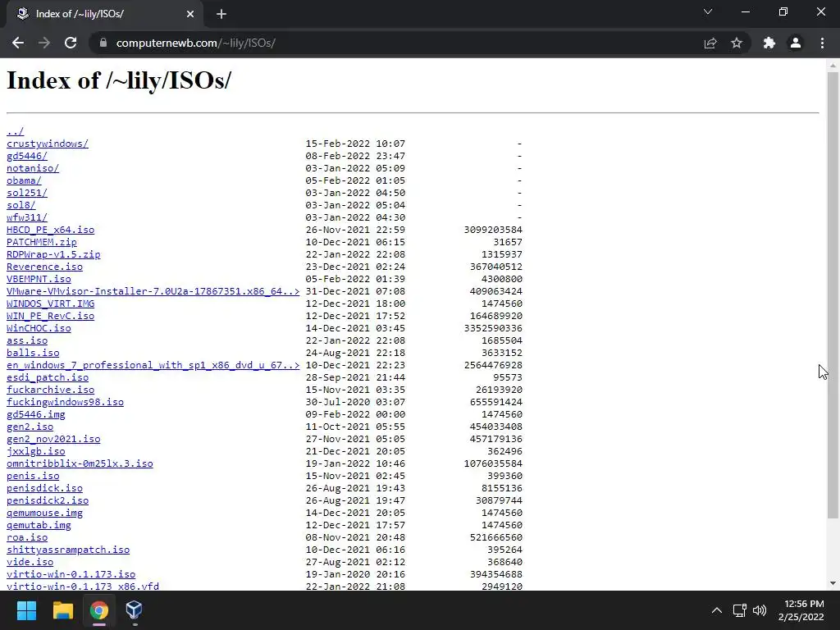Download qemutab.img
This screenshot has width=840, height=630.
[39, 526]
